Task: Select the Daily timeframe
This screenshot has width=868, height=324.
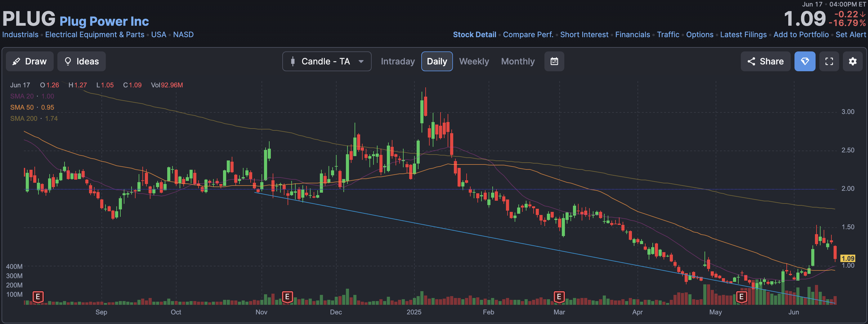Action: pos(437,61)
